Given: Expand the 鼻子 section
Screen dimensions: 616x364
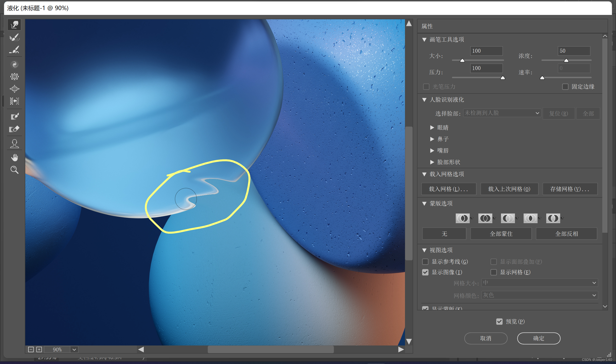Looking at the screenshot, I should 432,139.
